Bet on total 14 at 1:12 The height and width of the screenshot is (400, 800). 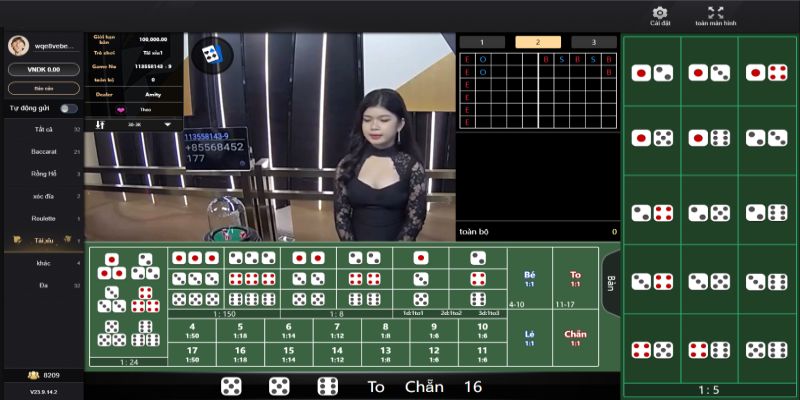tap(337, 355)
